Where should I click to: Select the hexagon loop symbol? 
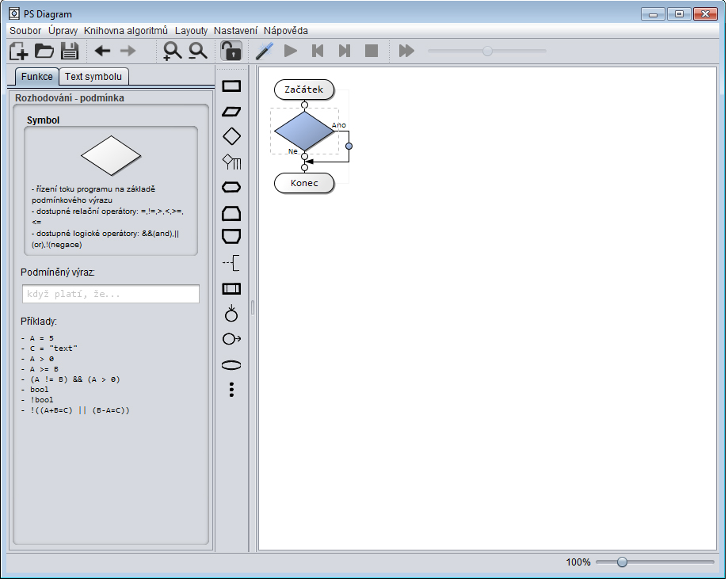231,188
